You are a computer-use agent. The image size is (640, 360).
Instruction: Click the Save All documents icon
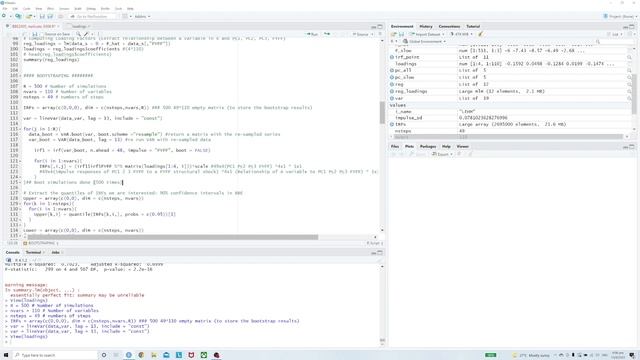[x=50, y=16]
